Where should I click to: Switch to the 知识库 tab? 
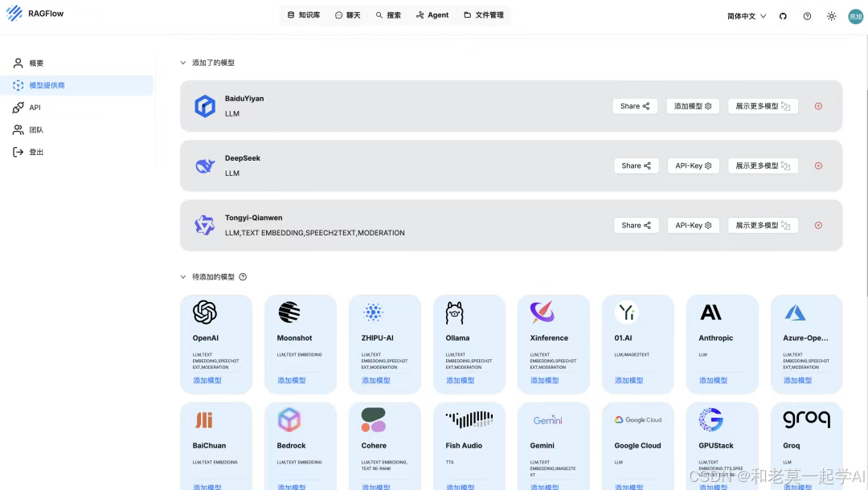304,15
